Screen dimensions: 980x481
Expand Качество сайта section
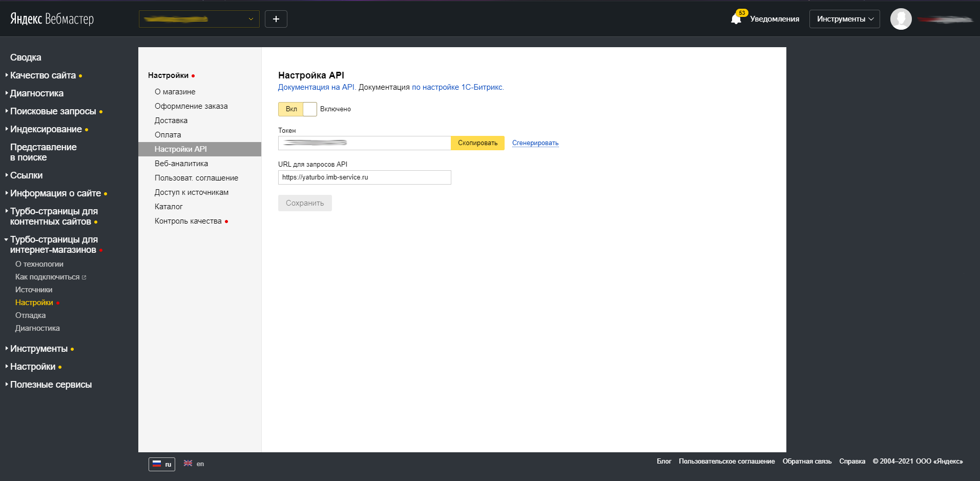pyautogui.click(x=43, y=75)
